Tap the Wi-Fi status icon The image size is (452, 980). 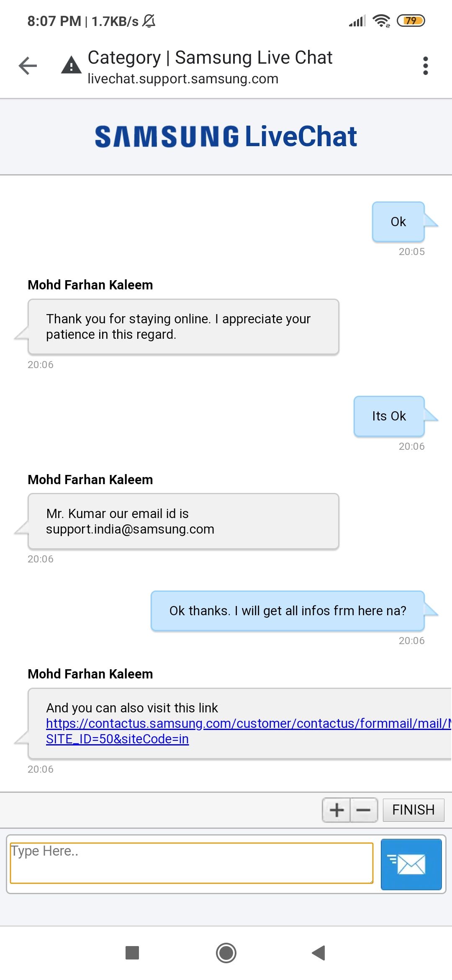click(381, 21)
